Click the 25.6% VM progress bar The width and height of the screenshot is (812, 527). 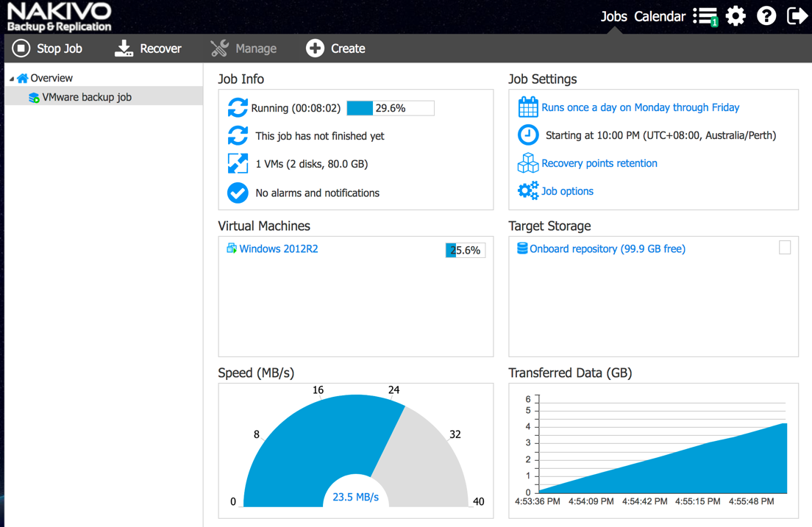point(466,250)
